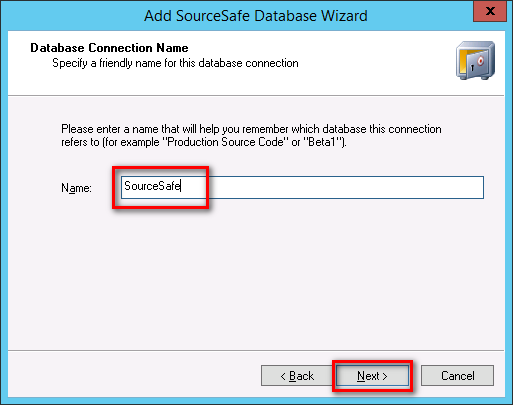Go to the previous step with Back
This screenshot has height=405, width=513.
click(297, 376)
